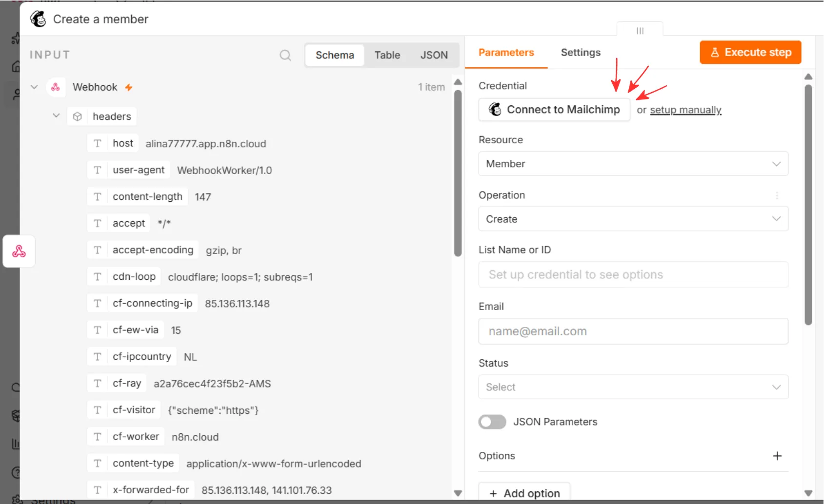Click the parameters panel scroll up arrow
The image size is (824, 504).
click(x=808, y=77)
